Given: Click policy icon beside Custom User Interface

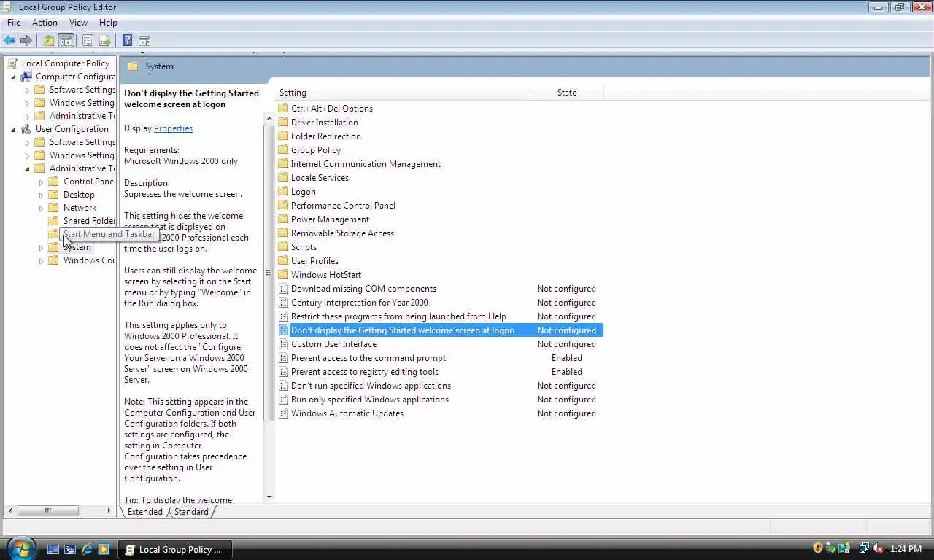Looking at the screenshot, I should point(284,344).
